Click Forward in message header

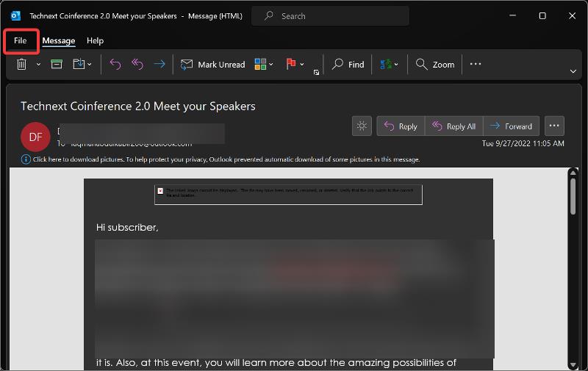pyautogui.click(x=511, y=126)
